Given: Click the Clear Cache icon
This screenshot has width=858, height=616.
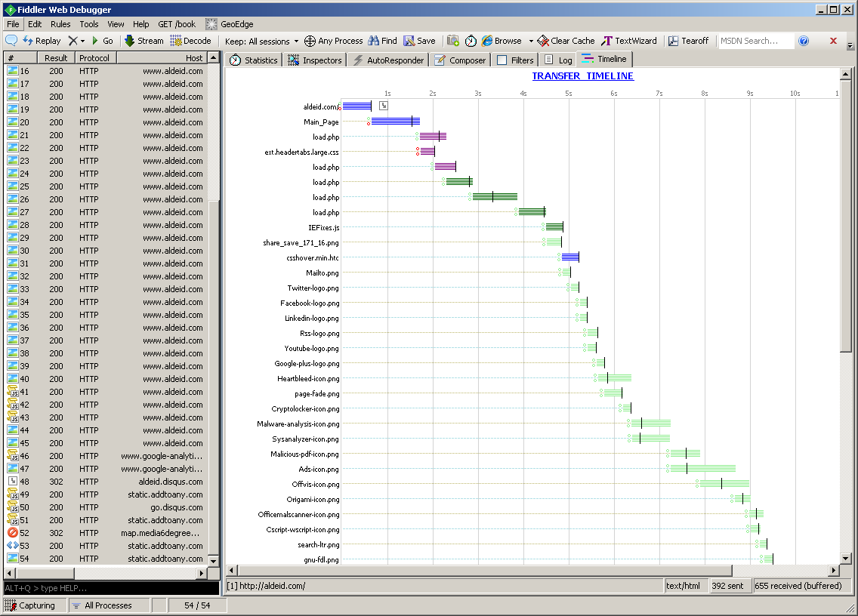Looking at the screenshot, I should [x=542, y=41].
